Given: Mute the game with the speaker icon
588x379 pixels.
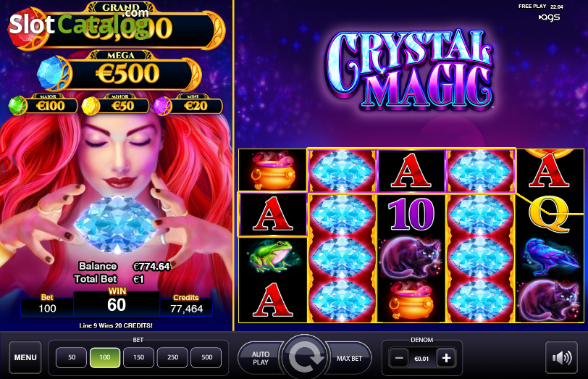Looking at the screenshot, I should tap(561, 357).
